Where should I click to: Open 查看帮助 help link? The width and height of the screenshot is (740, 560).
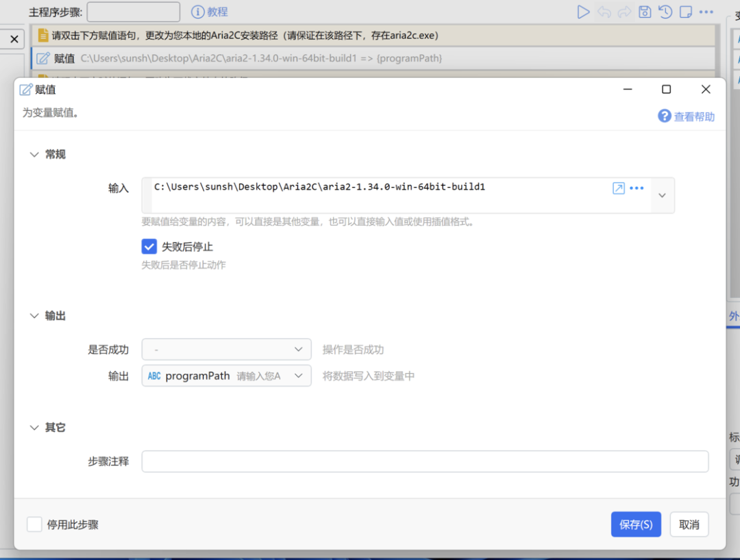click(693, 116)
